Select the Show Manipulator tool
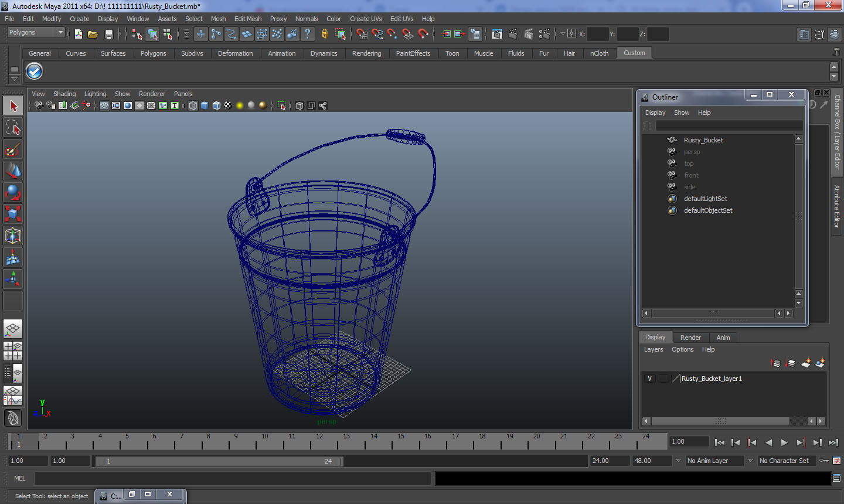 coord(13,279)
